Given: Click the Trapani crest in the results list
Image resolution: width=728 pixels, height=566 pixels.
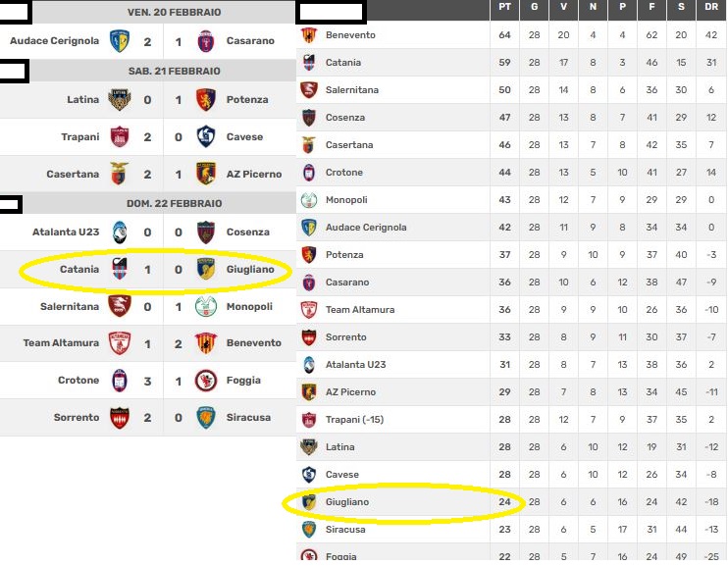Looking at the screenshot, I should pyautogui.click(x=120, y=137).
